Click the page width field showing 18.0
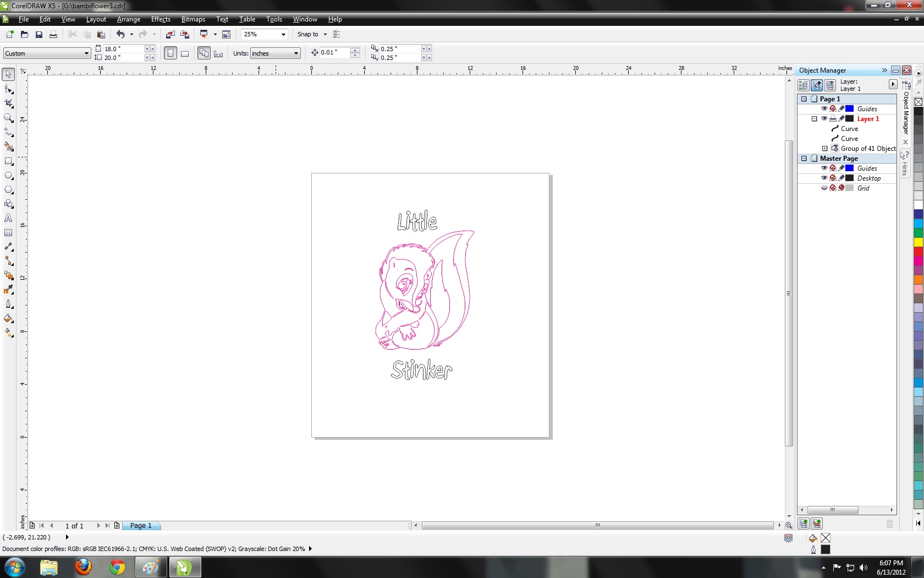The height and width of the screenshot is (578, 924). (123, 49)
